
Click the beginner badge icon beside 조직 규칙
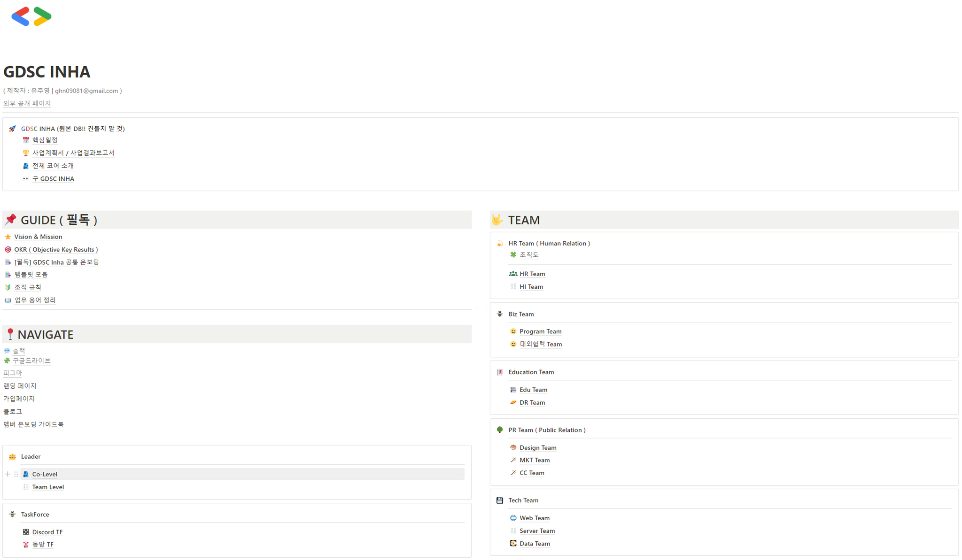coord(8,287)
